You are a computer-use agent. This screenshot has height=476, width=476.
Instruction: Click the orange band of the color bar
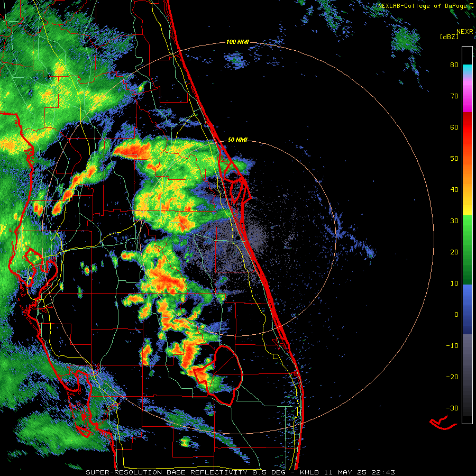coord(467,173)
